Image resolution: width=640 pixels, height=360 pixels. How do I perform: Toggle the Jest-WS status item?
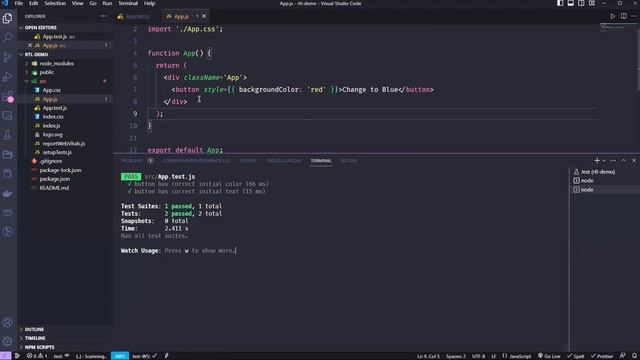click(144, 356)
